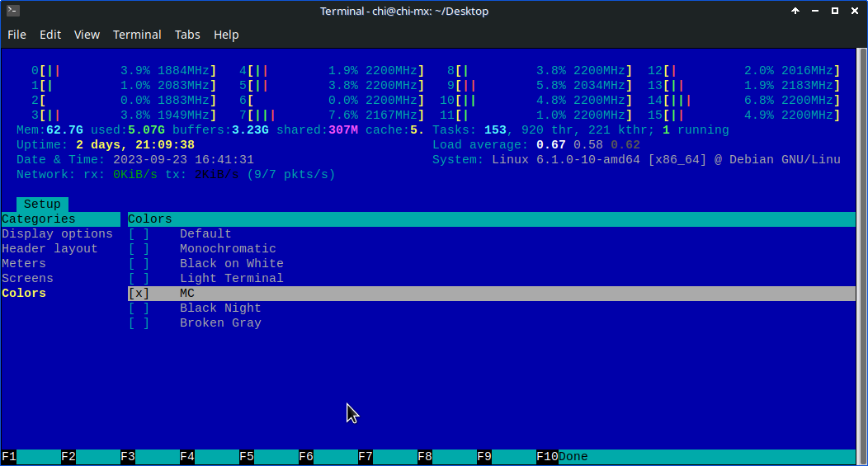Click the Tasks: 153 counter

[x=469, y=130]
